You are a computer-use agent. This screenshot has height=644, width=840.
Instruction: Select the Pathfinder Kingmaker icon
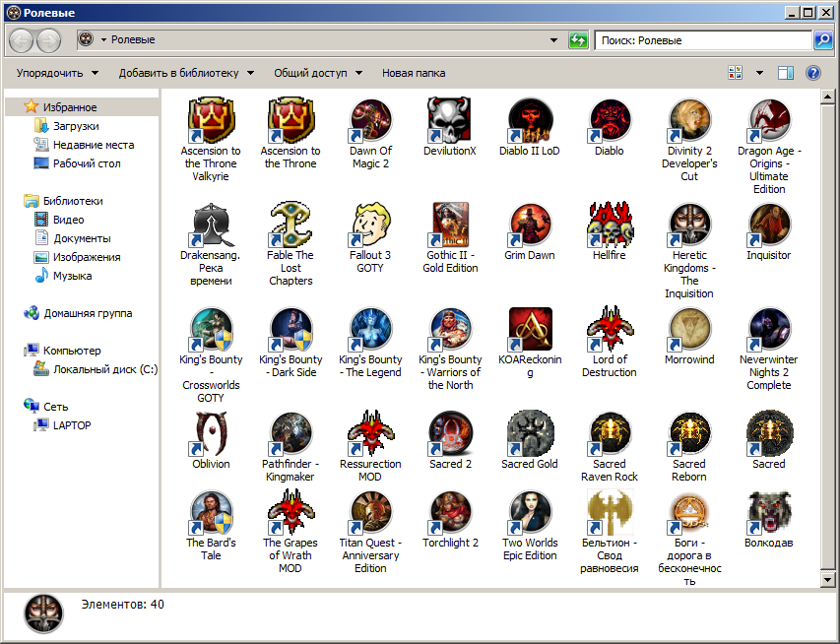pyautogui.click(x=291, y=433)
